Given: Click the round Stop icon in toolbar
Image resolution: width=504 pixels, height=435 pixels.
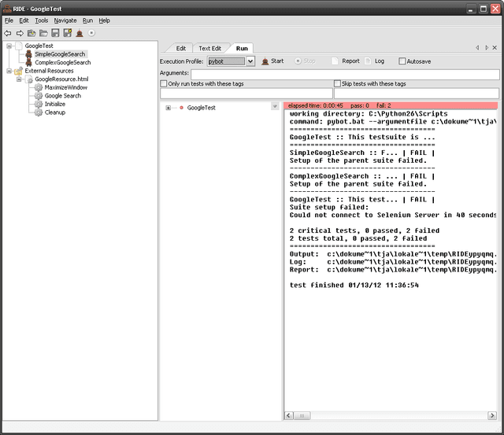Looking at the screenshot, I should pyautogui.click(x=91, y=33).
